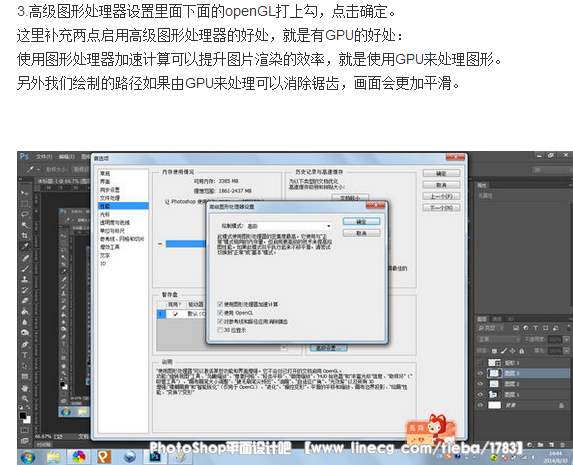Select the Dodge tool
Image resolution: width=573 pixels, height=465 pixels.
click(24, 333)
